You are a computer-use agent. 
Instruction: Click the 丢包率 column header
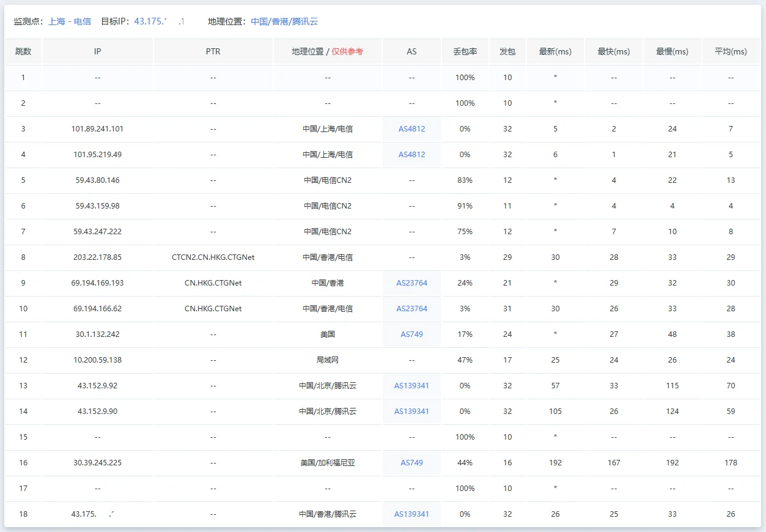click(465, 52)
